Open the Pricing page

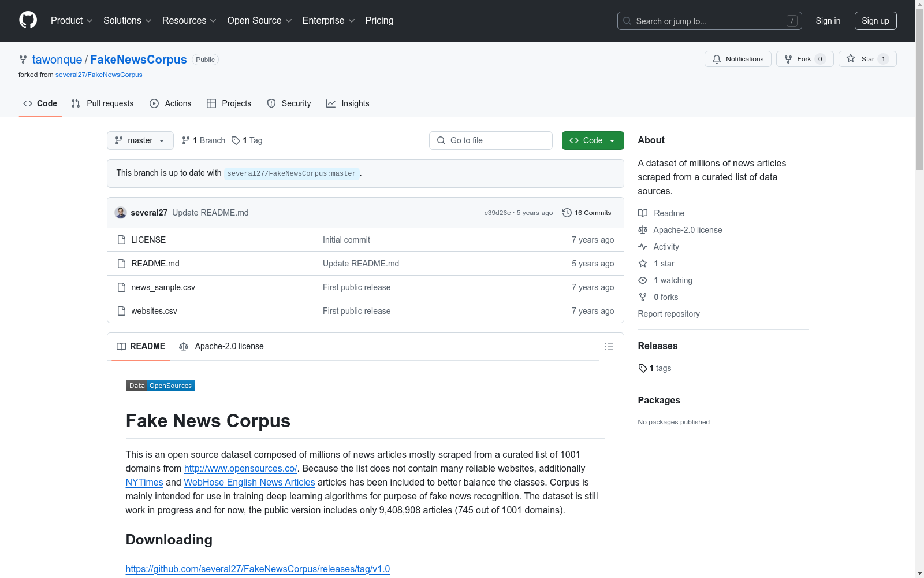pos(379,21)
